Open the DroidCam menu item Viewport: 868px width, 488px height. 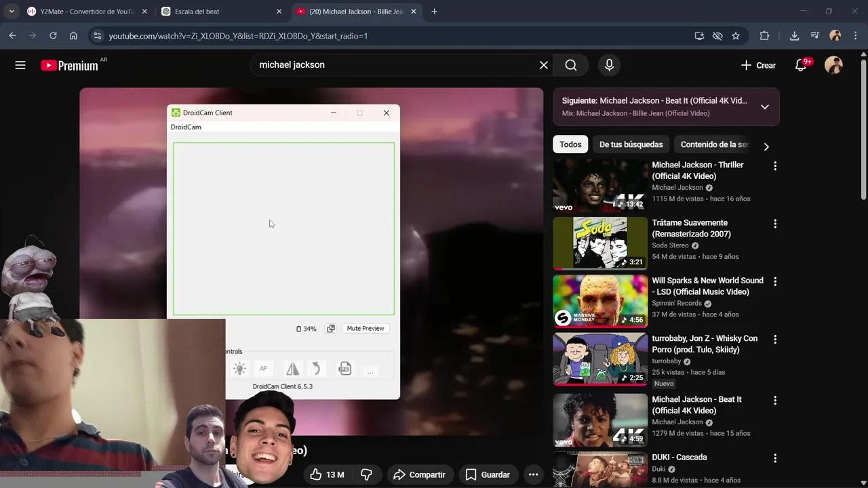click(186, 127)
